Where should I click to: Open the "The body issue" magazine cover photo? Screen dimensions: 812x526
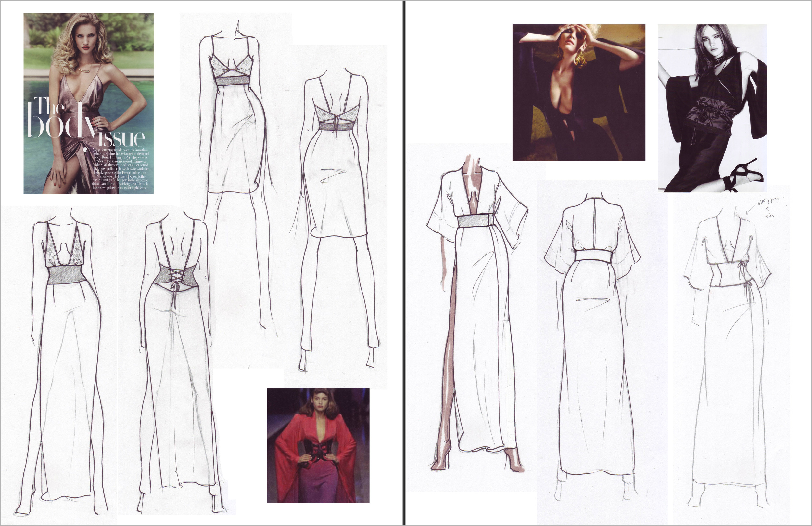click(88, 103)
